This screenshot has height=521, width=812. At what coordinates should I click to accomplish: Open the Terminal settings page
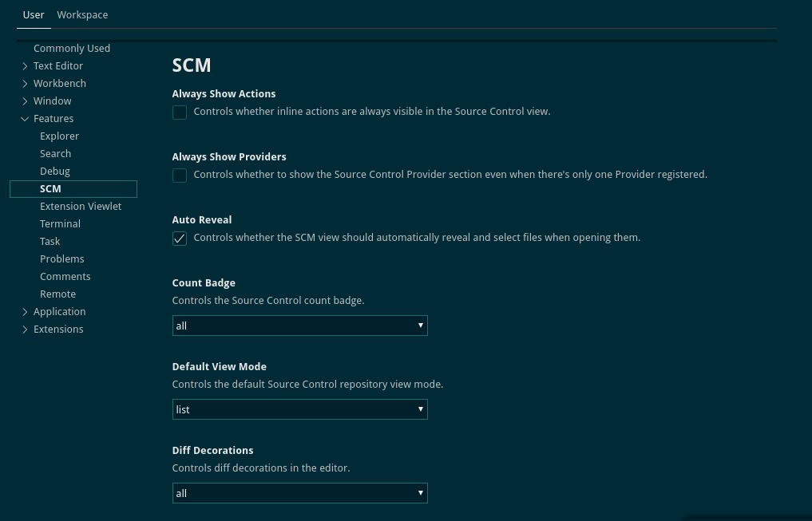(x=60, y=223)
